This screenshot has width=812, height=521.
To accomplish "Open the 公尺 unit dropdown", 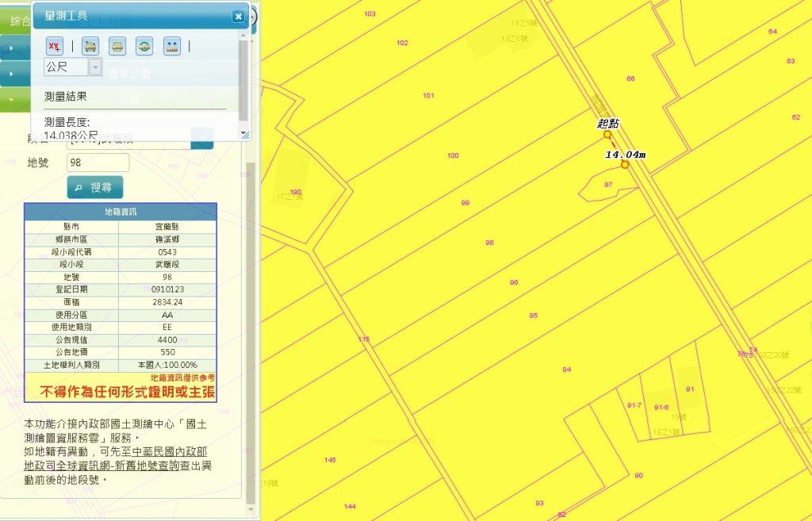I will click(x=95, y=67).
